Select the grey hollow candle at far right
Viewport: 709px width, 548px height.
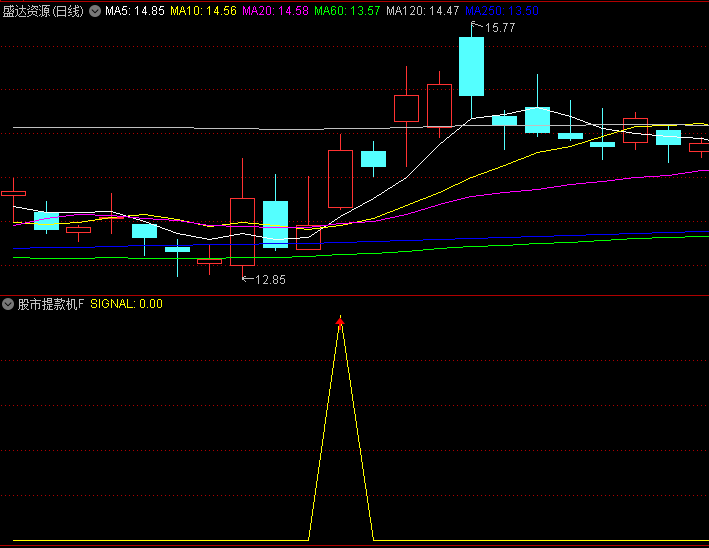[x=699, y=147]
